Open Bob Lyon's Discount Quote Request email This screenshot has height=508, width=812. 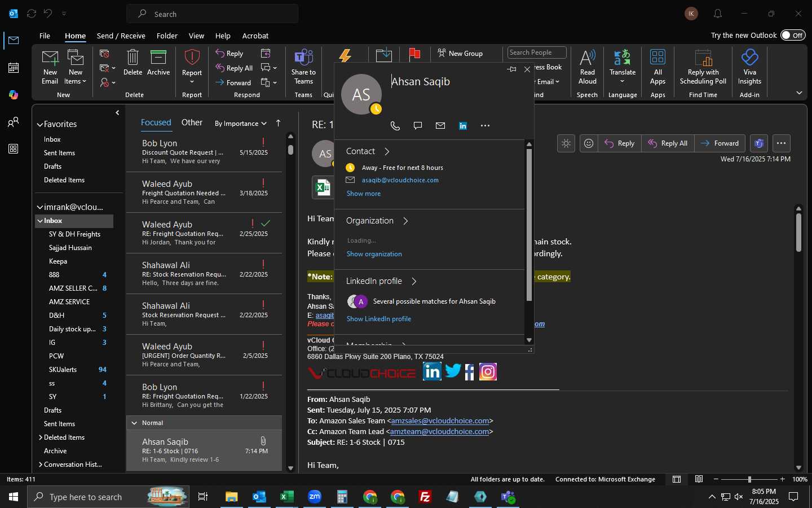(204, 152)
